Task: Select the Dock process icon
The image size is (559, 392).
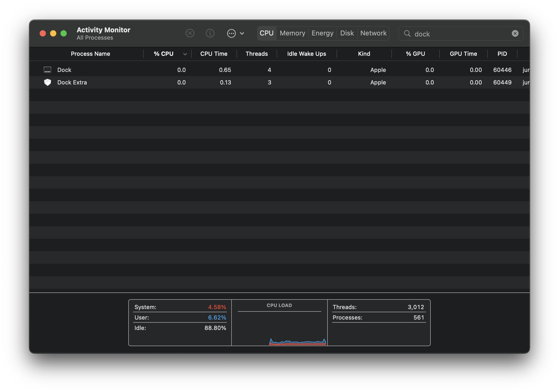Action: click(47, 70)
